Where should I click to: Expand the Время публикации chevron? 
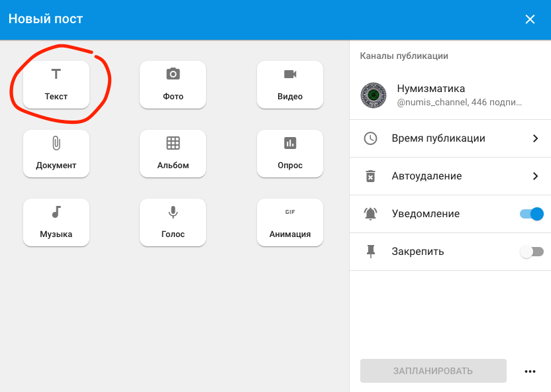tap(535, 138)
